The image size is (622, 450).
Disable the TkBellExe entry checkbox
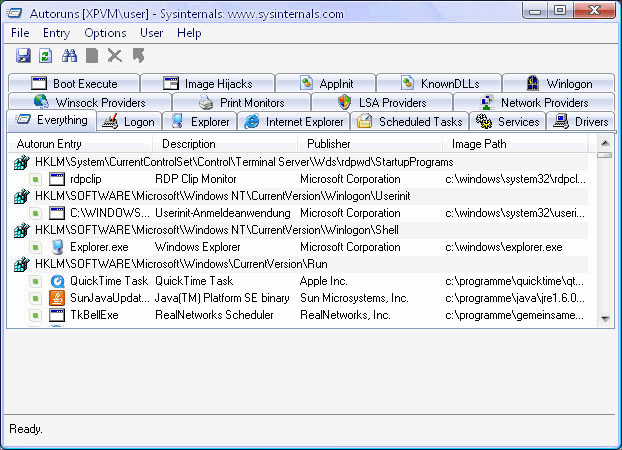click(x=35, y=315)
